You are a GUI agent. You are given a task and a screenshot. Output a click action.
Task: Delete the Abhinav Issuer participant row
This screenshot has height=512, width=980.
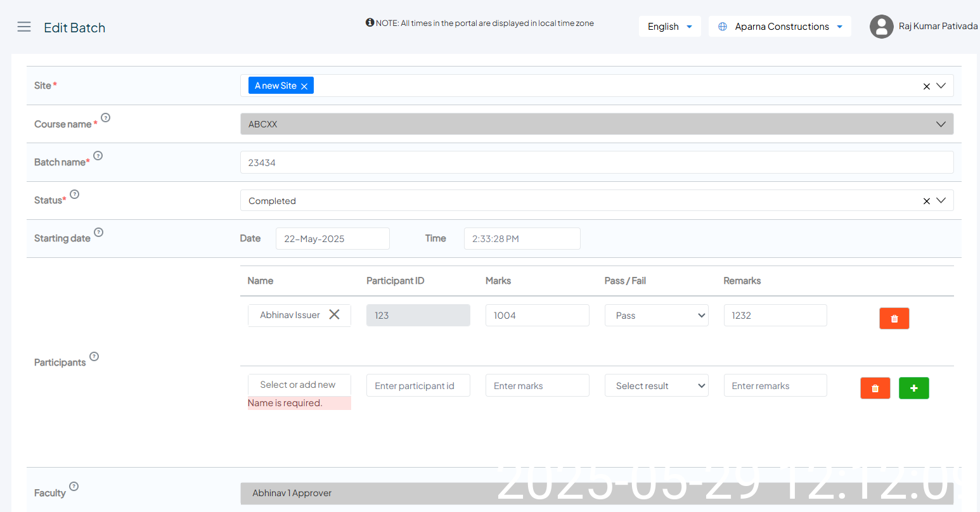(x=894, y=318)
